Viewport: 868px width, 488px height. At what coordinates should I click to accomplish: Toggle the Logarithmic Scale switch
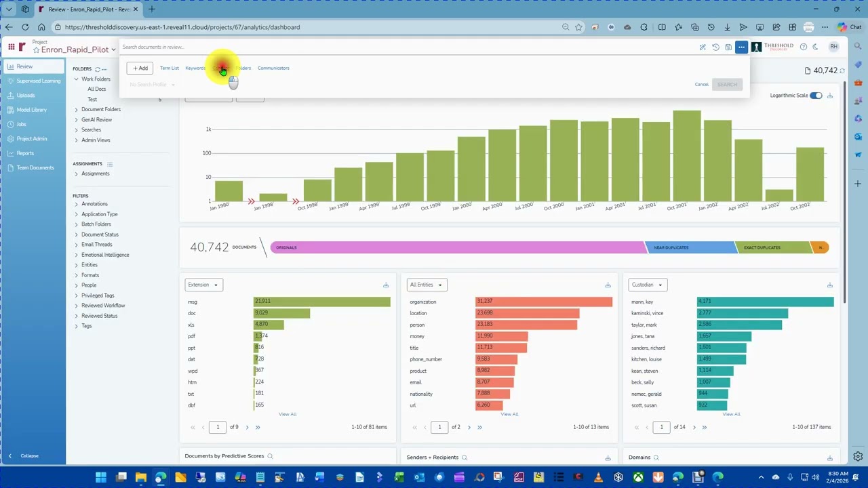[x=816, y=96]
